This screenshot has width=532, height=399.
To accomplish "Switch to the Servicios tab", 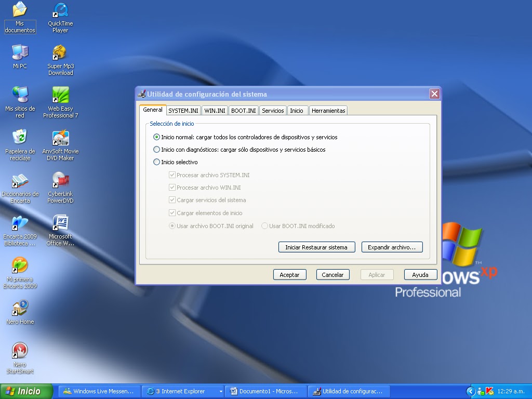I will click(272, 110).
